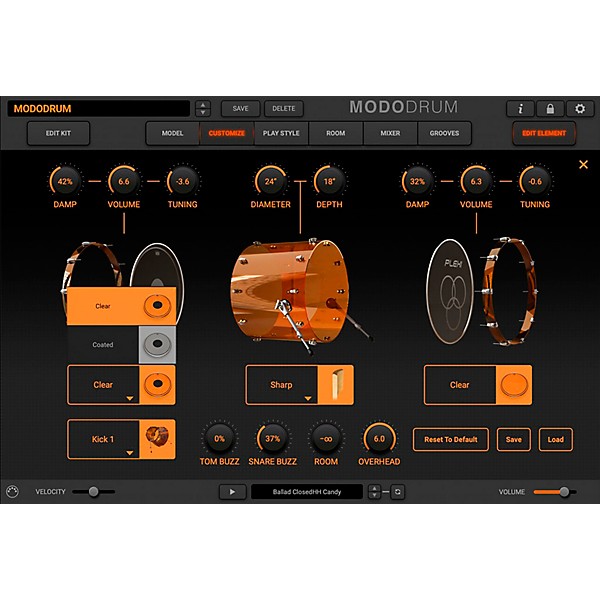Screen dimensions: 600x600
Task: Step presets with the top stepper arrows
Action: coord(203,109)
